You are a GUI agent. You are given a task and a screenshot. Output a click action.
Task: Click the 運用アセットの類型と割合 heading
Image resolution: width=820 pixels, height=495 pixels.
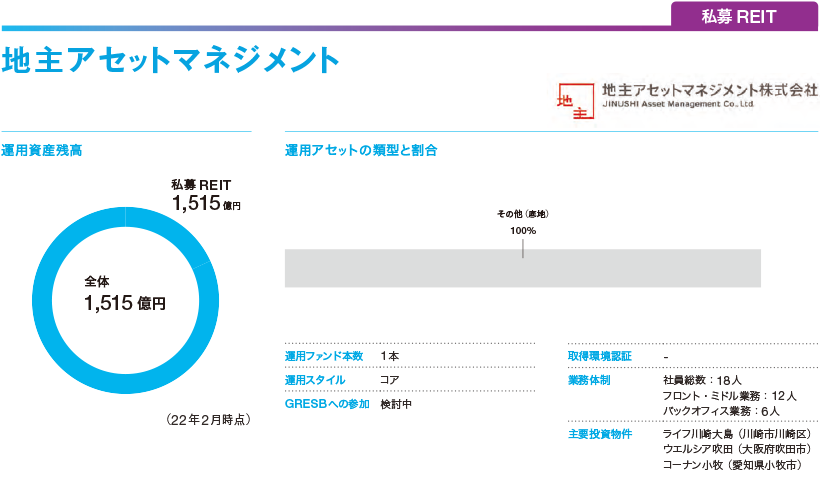click(x=361, y=151)
